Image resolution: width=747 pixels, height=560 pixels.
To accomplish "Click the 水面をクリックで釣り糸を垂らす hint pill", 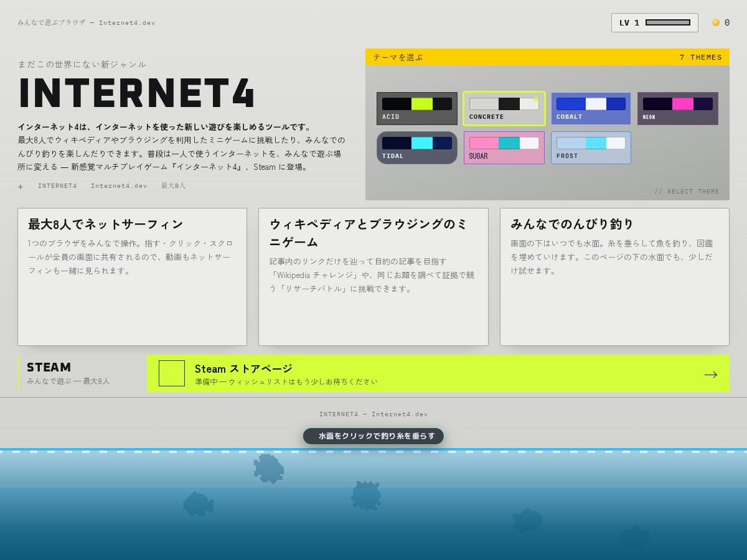I will [x=374, y=436].
